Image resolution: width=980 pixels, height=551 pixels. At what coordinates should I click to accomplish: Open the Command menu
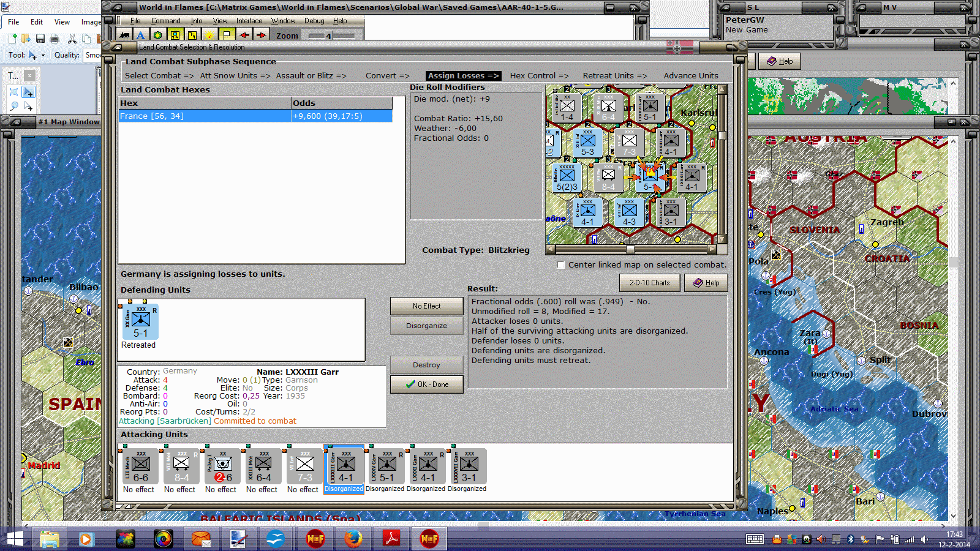point(166,21)
